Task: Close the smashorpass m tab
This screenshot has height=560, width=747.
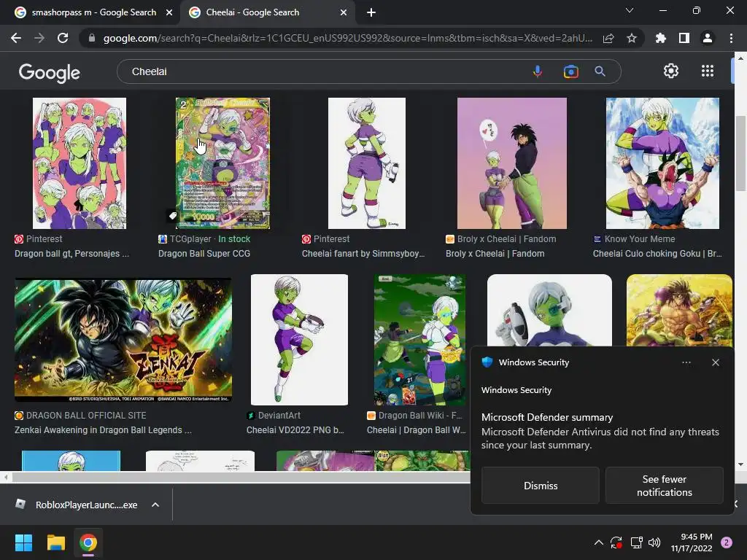Action: pos(169,12)
